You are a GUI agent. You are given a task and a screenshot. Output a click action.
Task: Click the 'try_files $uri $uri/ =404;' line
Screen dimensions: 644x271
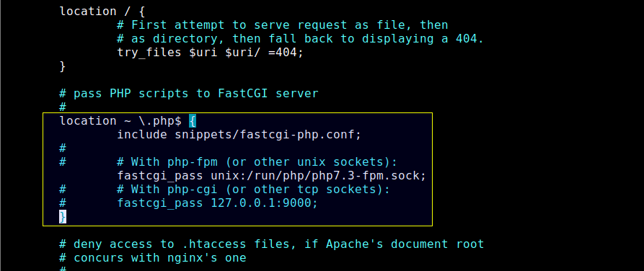(210, 53)
